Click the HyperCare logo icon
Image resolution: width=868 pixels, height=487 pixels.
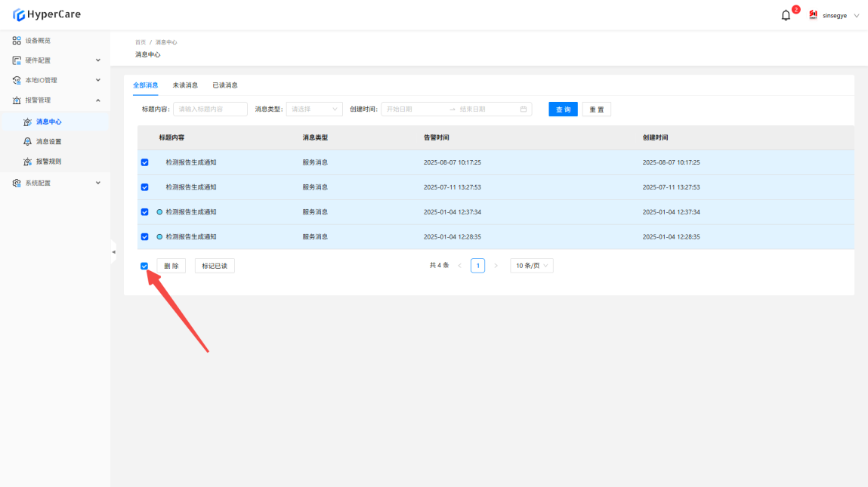pyautogui.click(x=19, y=14)
